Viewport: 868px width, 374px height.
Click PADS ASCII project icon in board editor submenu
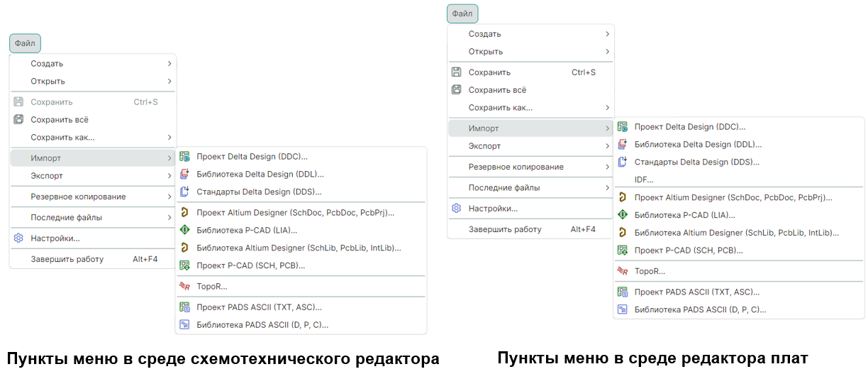623,292
